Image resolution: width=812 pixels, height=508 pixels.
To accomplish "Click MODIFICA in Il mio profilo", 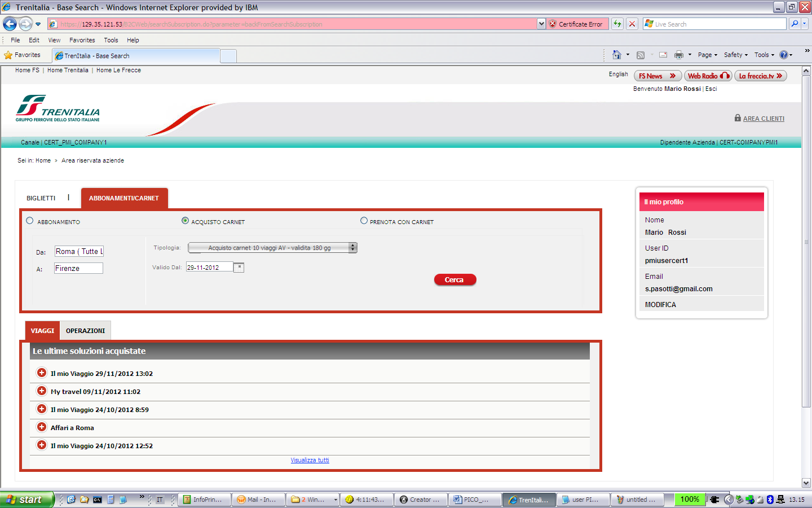I will click(x=660, y=305).
